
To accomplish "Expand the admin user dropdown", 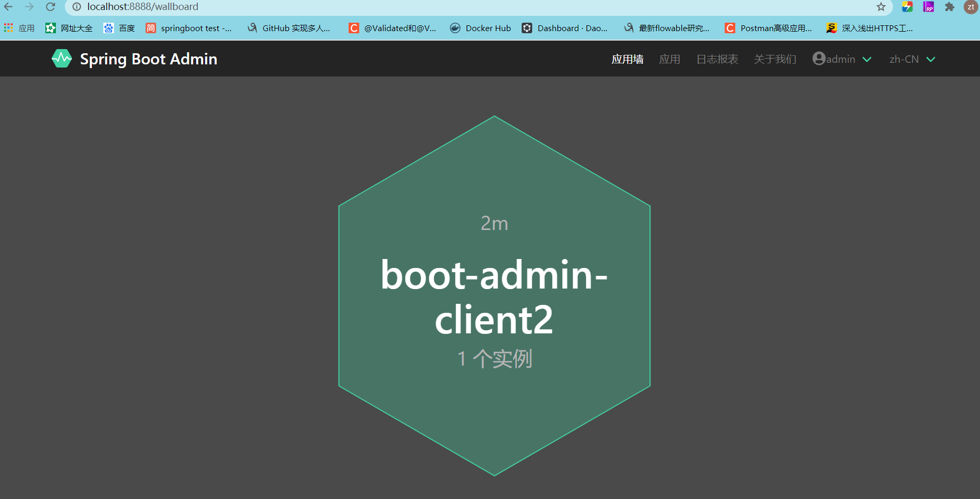I will pos(842,59).
